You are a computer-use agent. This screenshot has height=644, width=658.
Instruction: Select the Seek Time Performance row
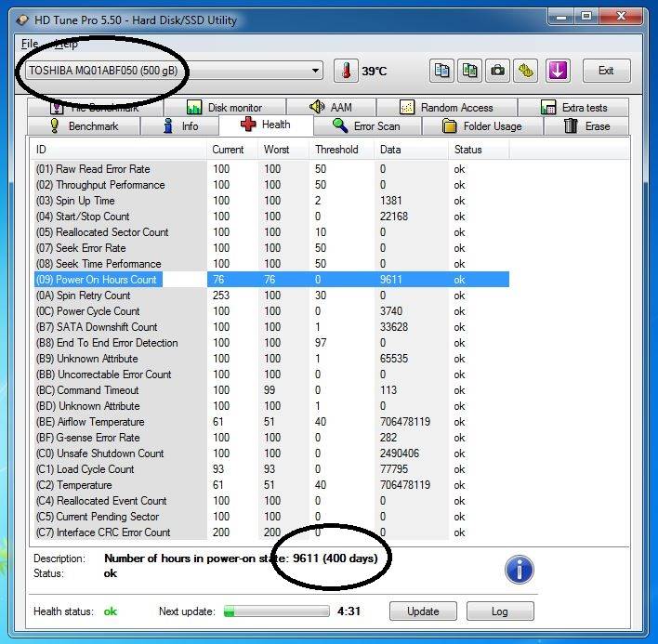click(x=271, y=264)
